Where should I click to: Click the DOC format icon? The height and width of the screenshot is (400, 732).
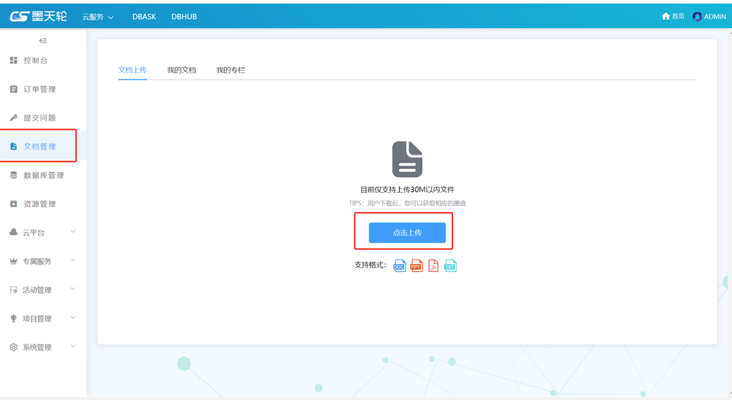pyautogui.click(x=399, y=266)
